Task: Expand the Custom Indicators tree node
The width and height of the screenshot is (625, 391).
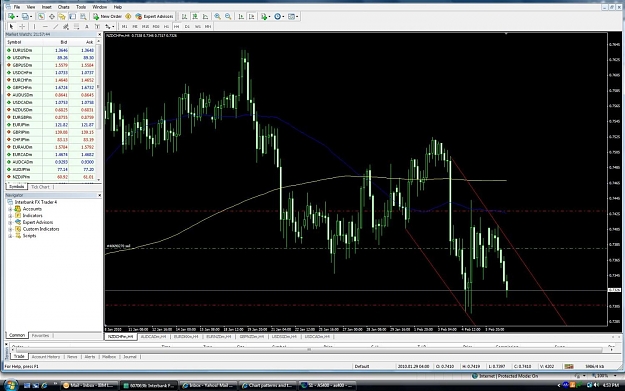Action: tap(10, 229)
